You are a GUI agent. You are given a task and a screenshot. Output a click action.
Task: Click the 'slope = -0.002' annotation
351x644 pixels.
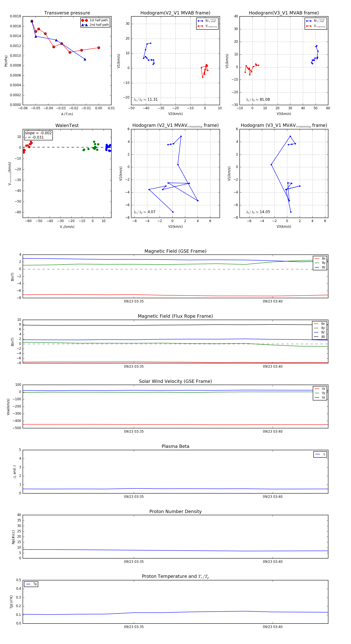coord(38,133)
